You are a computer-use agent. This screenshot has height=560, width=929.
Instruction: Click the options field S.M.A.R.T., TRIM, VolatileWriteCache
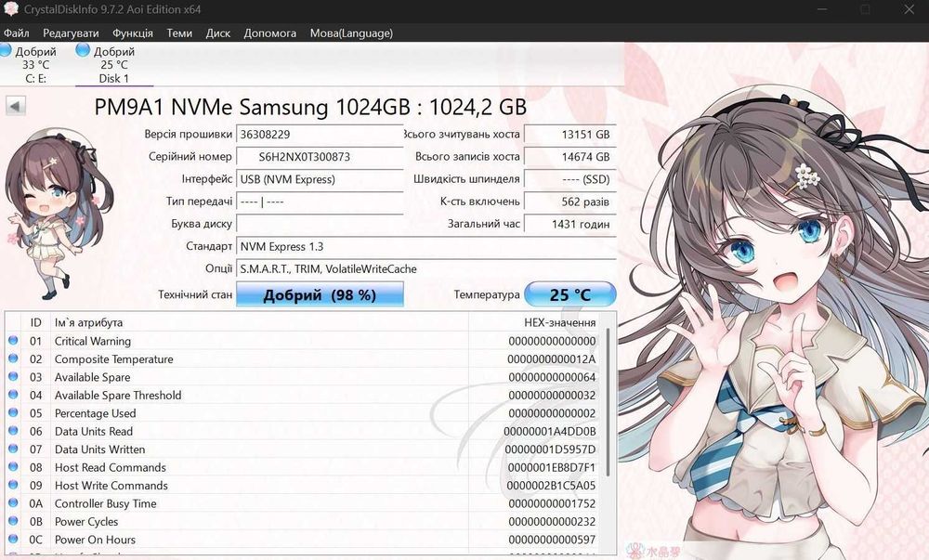(x=426, y=268)
